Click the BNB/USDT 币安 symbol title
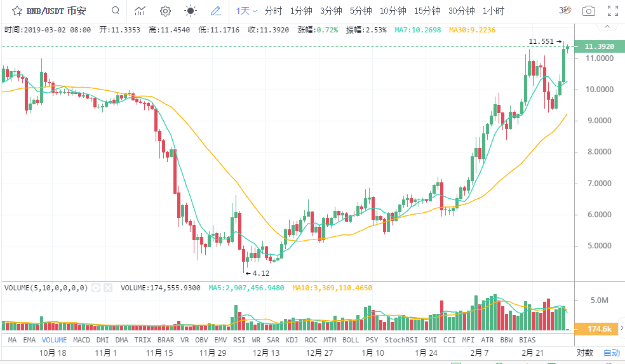Viewport: 625px width, 364px height. 56,11
